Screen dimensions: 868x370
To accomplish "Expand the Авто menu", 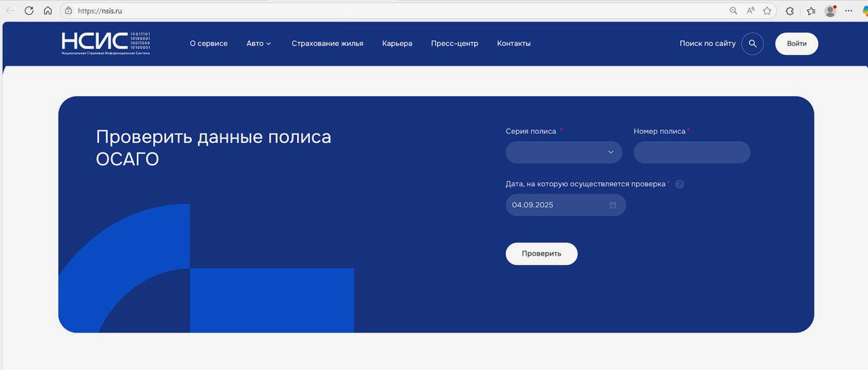I will [258, 43].
